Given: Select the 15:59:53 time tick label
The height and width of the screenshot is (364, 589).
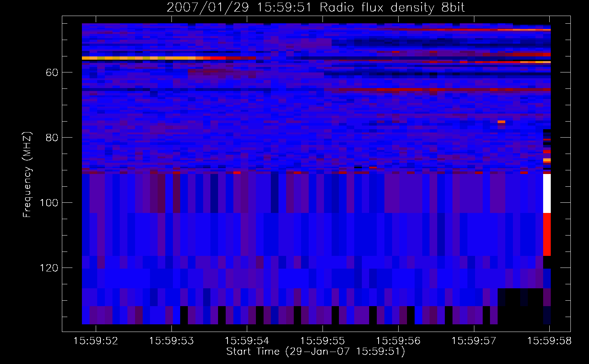Looking at the screenshot, I should click(x=171, y=341).
